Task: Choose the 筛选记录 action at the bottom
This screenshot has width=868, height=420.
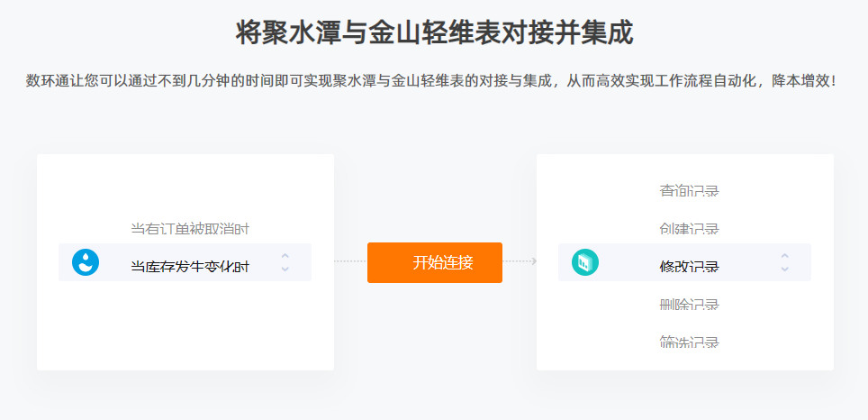Action: [x=689, y=342]
